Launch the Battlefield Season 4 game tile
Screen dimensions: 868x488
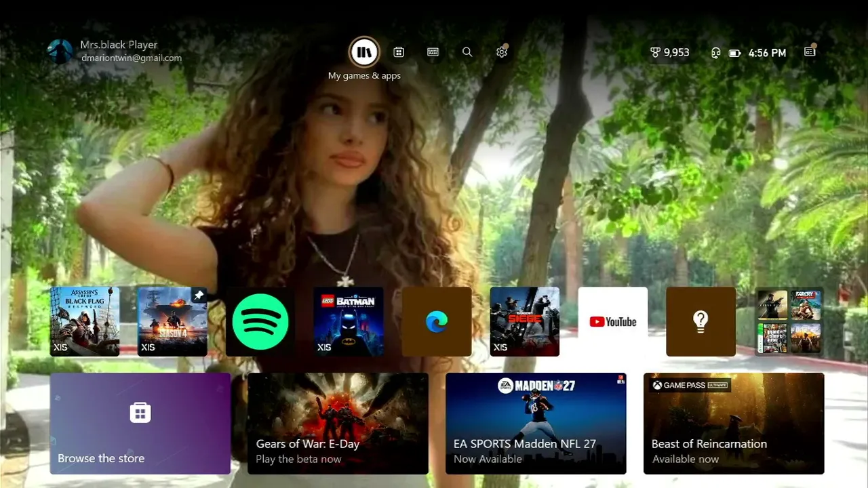pyautogui.click(x=172, y=321)
